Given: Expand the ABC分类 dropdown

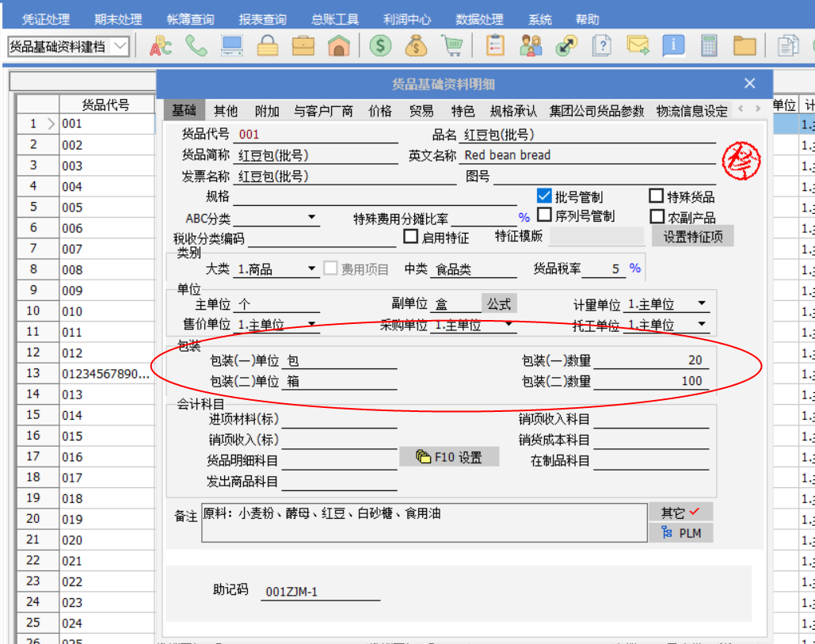Looking at the screenshot, I should (311, 217).
